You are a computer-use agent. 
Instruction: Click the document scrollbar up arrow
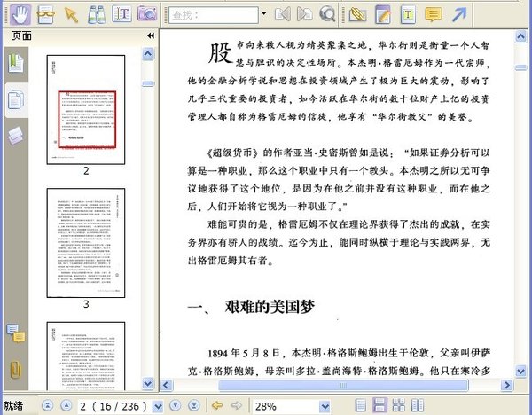click(x=520, y=36)
